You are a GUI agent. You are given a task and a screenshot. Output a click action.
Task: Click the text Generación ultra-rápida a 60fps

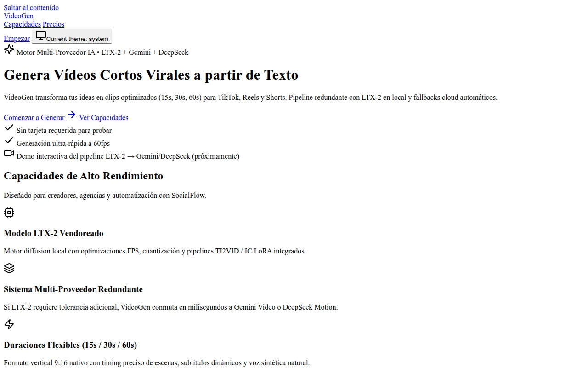coord(63,143)
